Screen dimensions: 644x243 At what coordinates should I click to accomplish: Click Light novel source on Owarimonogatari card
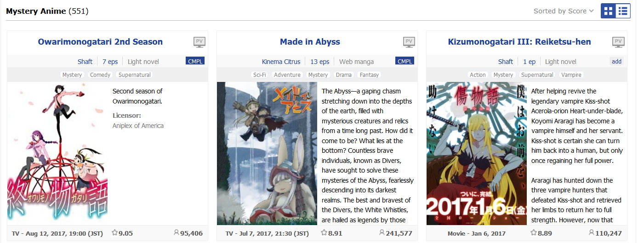(x=143, y=62)
